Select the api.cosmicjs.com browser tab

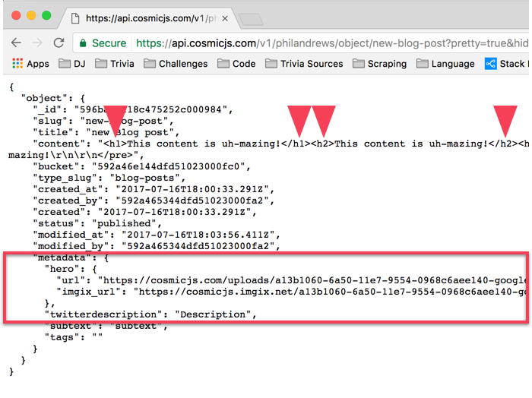pos(149,18)
